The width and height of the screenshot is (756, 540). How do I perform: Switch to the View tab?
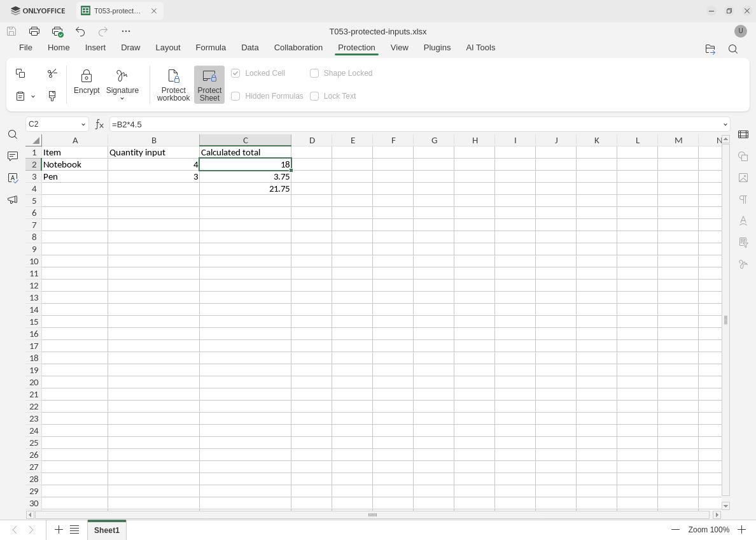tap(399, 48)
